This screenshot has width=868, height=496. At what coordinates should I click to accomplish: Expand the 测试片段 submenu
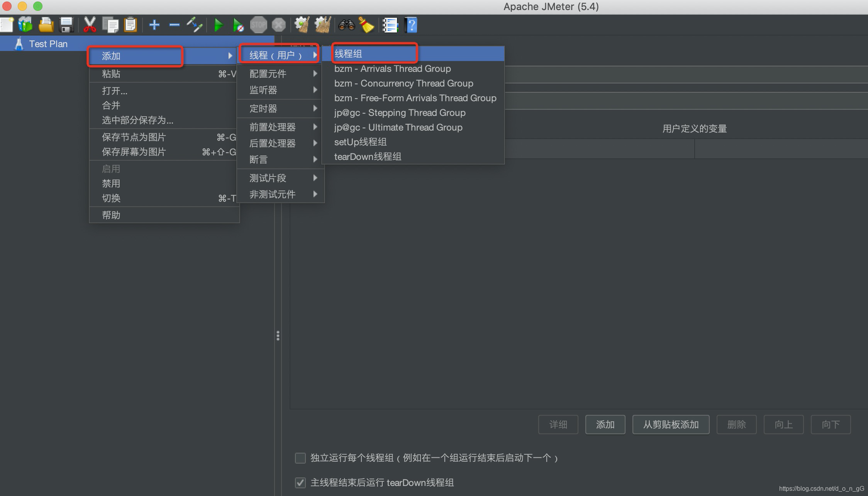[x=281, y=178]
